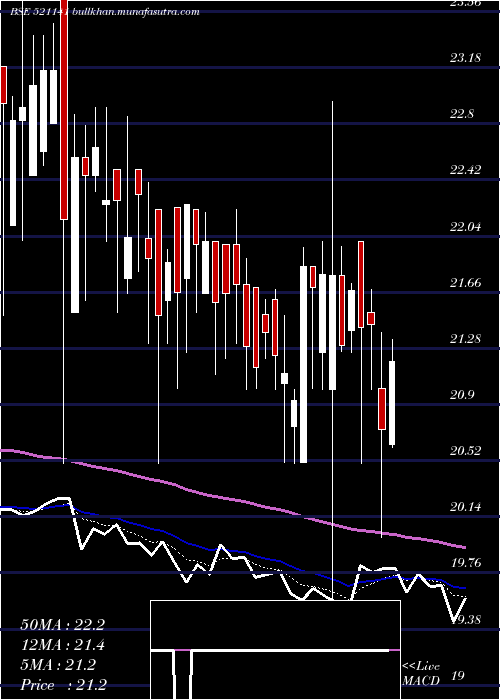500x700 pixels.
Task: Select the 5MA : 21.2 indicator text
Action: (58, 666)
